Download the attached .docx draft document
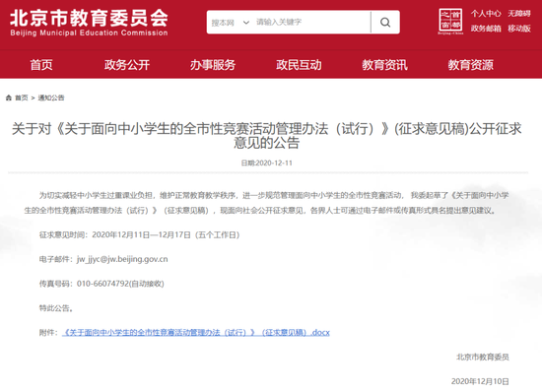This screenshot has width=542, height=392. click(x=196, y=333)
